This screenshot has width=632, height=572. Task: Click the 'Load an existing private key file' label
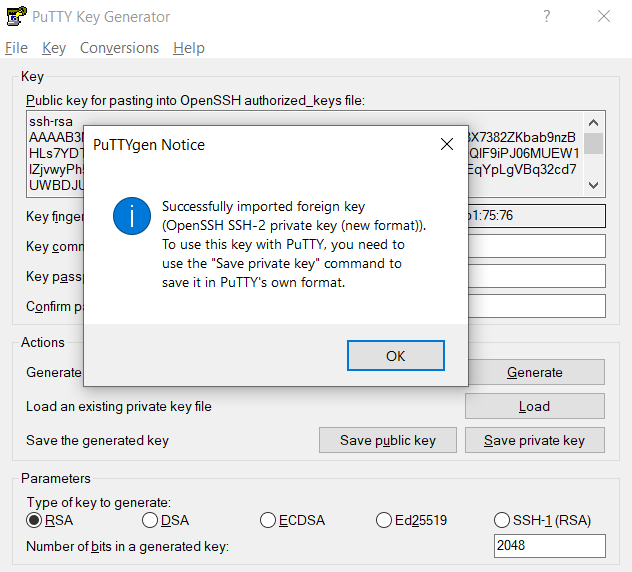(x=118, y=406)
